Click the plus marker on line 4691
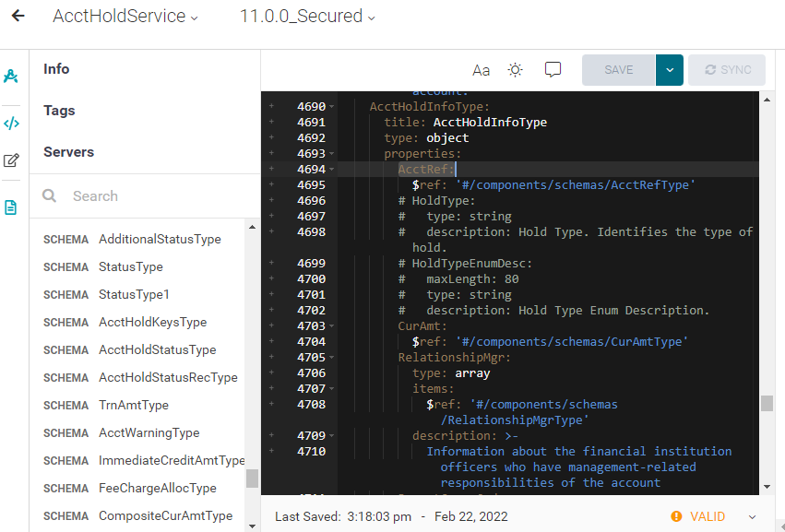Screen dimensions: 785x532 271,122
